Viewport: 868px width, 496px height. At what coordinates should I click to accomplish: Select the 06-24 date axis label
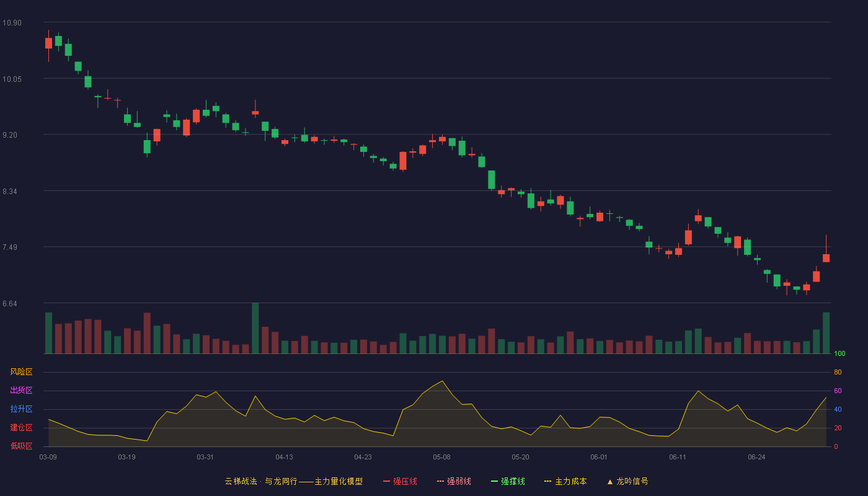[x=756, y=457]
